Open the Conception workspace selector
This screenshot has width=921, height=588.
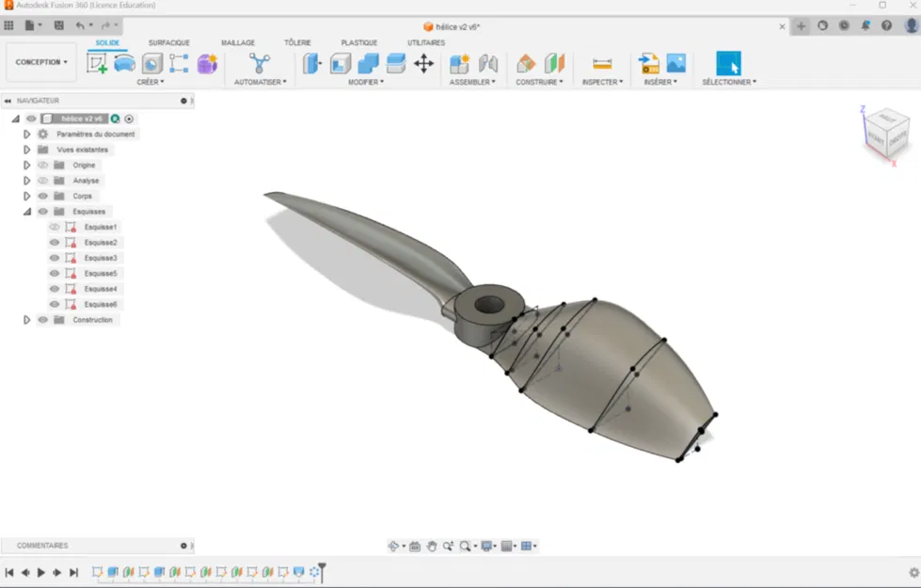[40, 61]
